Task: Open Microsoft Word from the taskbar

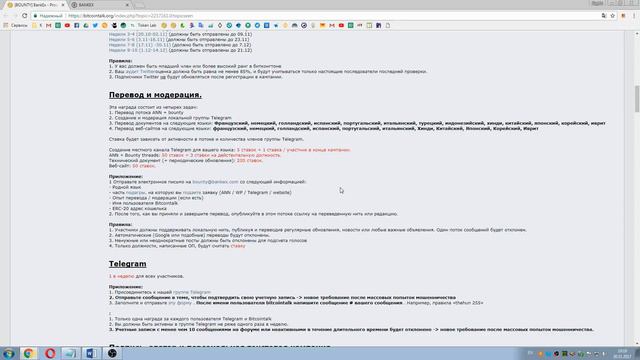Action: coord(91,353)
